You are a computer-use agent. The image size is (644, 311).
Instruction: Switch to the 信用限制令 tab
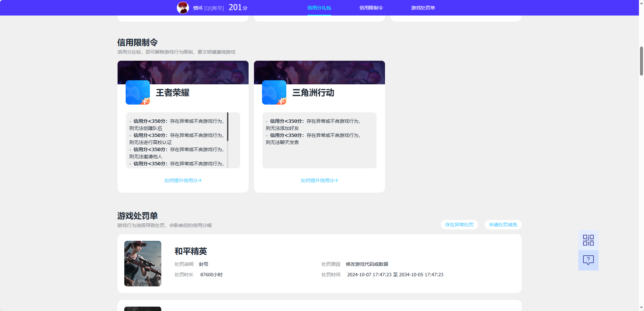(371, 8)
